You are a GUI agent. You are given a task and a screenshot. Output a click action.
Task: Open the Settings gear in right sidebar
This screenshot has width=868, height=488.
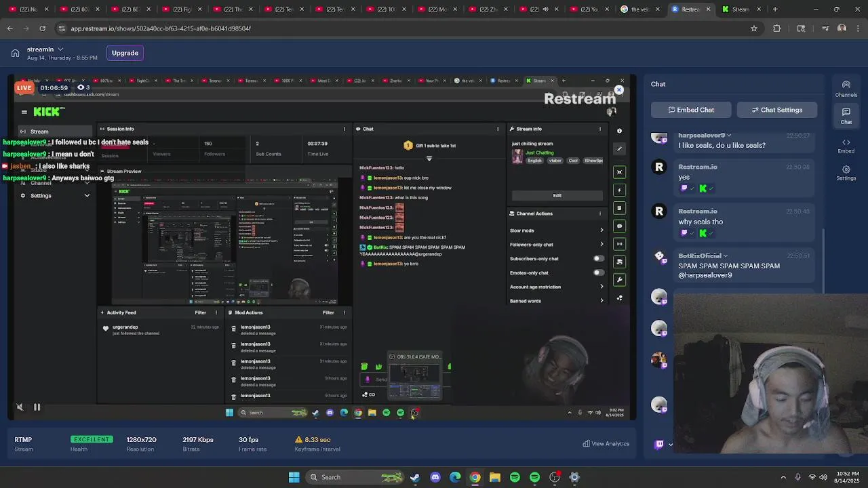[x=846, y=173]
